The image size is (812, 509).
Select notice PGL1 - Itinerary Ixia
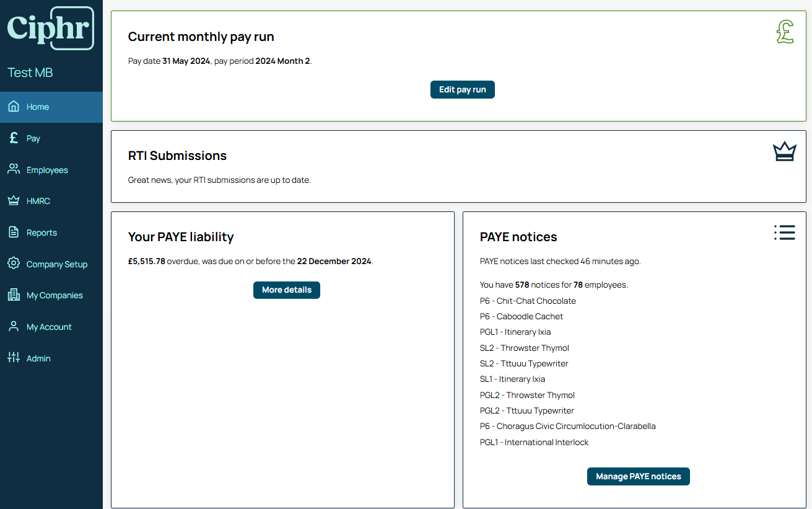click(515, 332)
